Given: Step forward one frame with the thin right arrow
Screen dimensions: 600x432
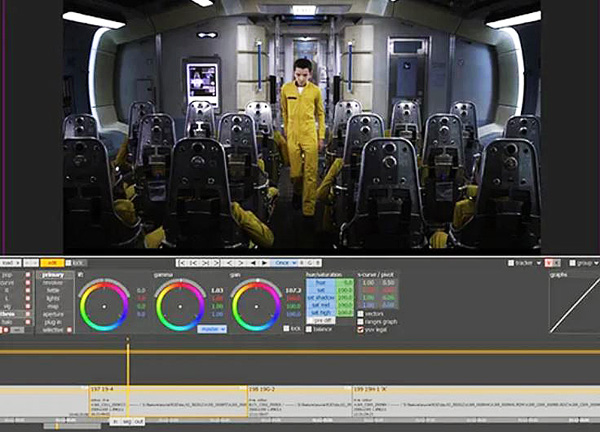Looking at the screenshot, I should pyautogui.click(x=241, y=263).
